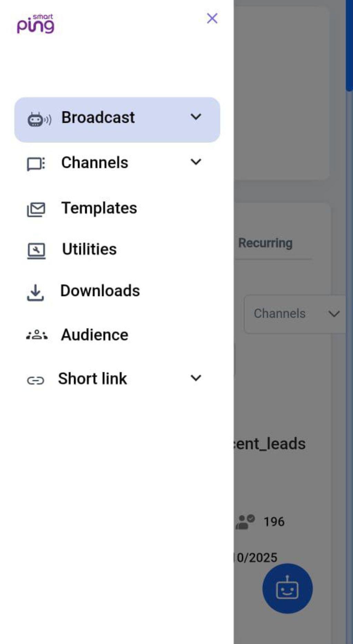Click the Smart Ping logo
This screenshot has width=353, height=644.
(36, 23)
